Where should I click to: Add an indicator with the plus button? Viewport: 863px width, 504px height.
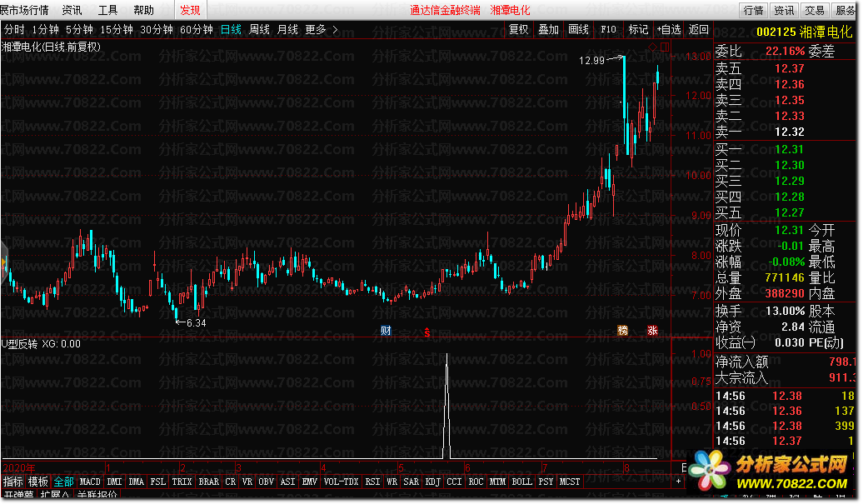(x=678, y=482)
